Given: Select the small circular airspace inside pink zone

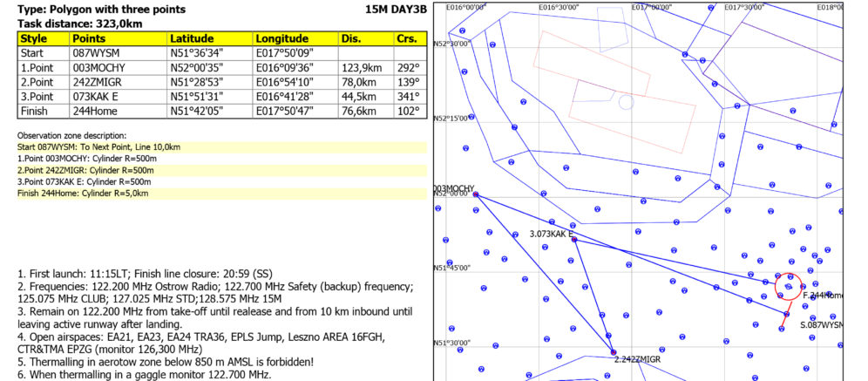Looking at the screenshot, I should [626, 102].
